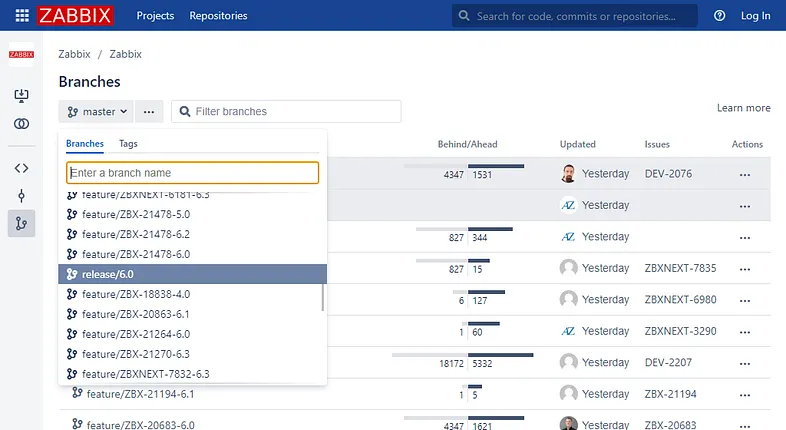Click the AZ avatar in ZBXNEXT-3290 row

(x=568, y=331)
